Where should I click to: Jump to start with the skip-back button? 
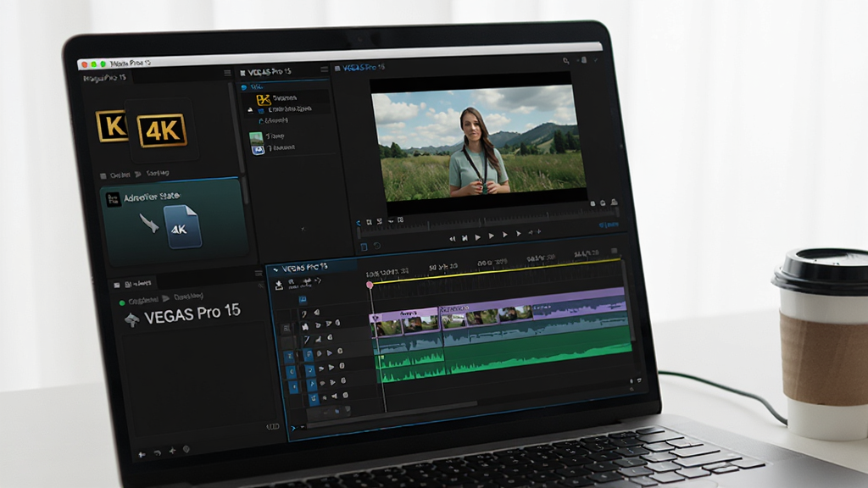[x=465, y=238]
